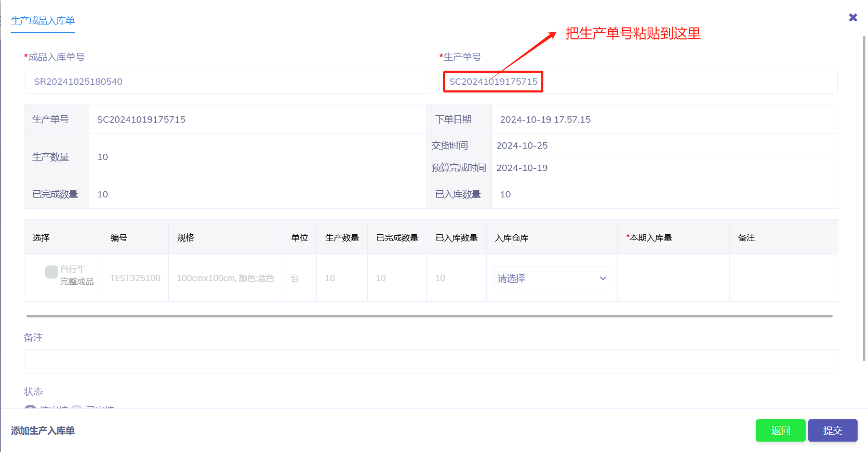The height and width of the screenshot is (452, 868).
Task: Click the 生产单号 input field
Action: coord(638,82)
